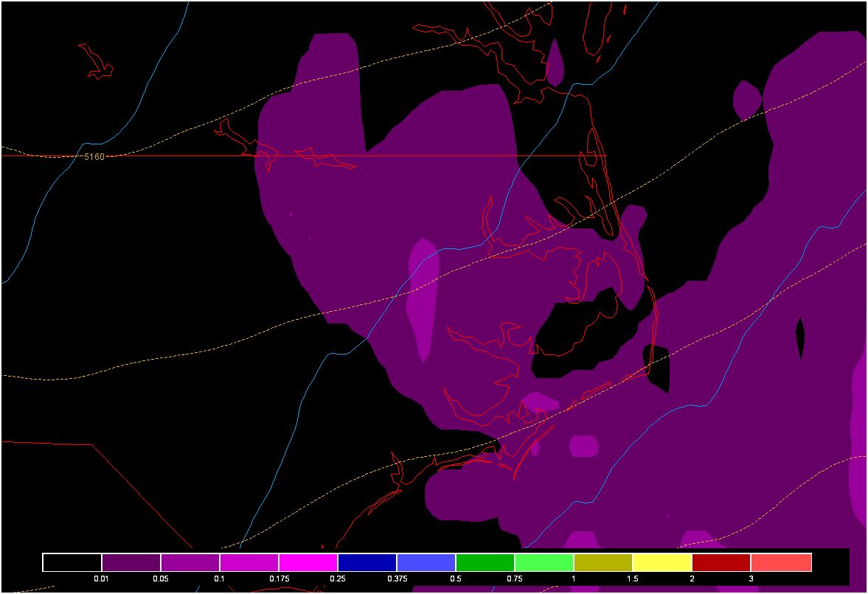Select the dark purple 0.01–0.05 legend swatch
The image size is (868, 594).
(131, 562)
